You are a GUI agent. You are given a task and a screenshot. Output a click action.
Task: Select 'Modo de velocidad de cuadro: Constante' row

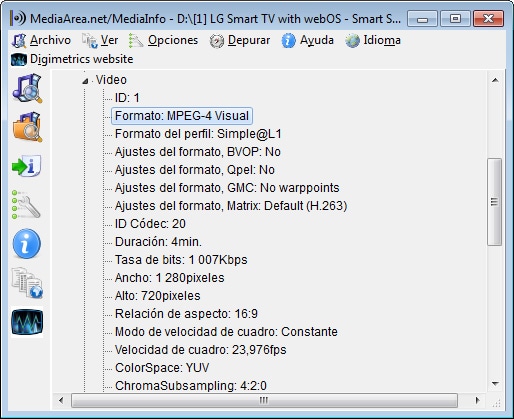[226, 332]
